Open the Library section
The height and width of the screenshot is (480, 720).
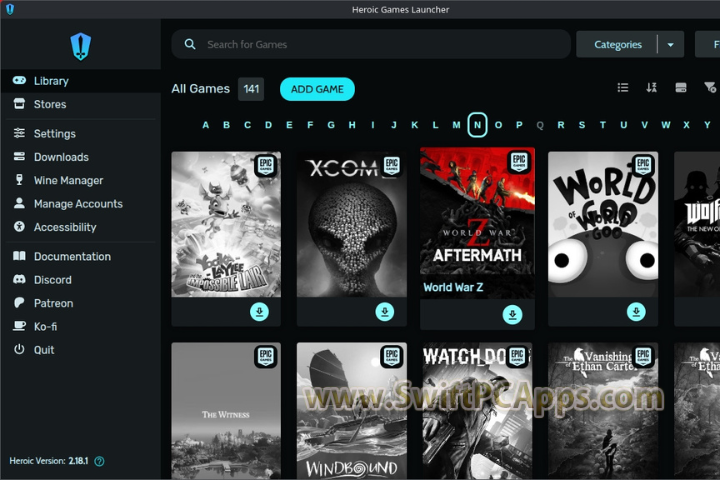(x=80, y=81)
